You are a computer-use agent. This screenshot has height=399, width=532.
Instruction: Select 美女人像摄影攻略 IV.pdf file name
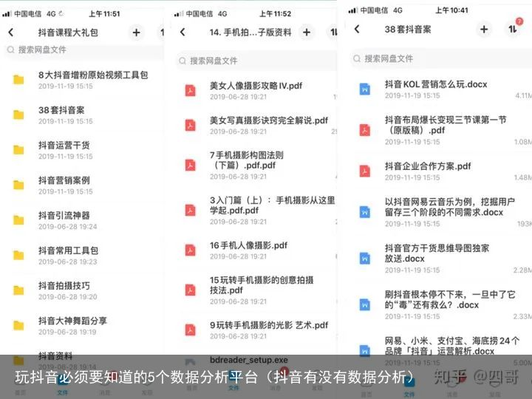coord(256,86)
